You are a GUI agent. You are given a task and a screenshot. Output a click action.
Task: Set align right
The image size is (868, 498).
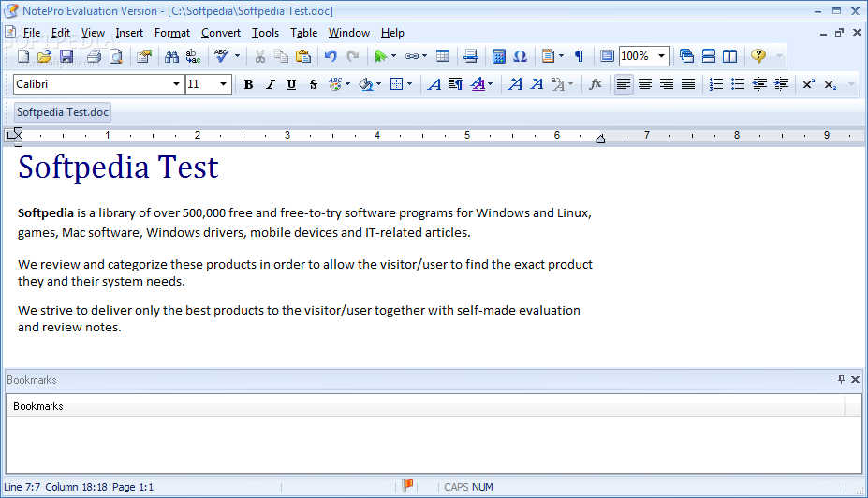pos(667,84)
